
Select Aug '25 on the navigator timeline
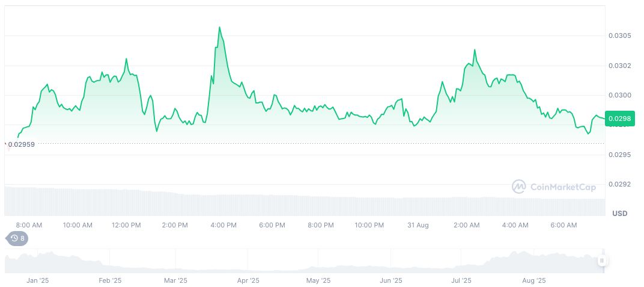pos(533,280)
